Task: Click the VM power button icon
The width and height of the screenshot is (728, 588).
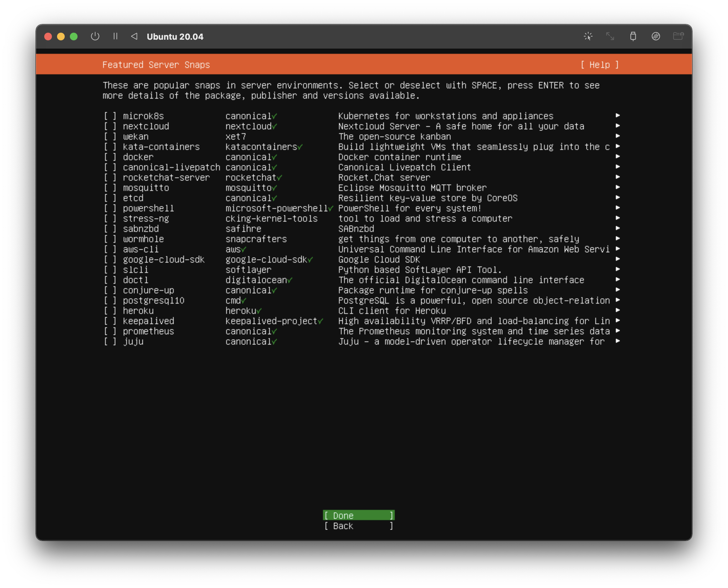Action: pos(95,36)
